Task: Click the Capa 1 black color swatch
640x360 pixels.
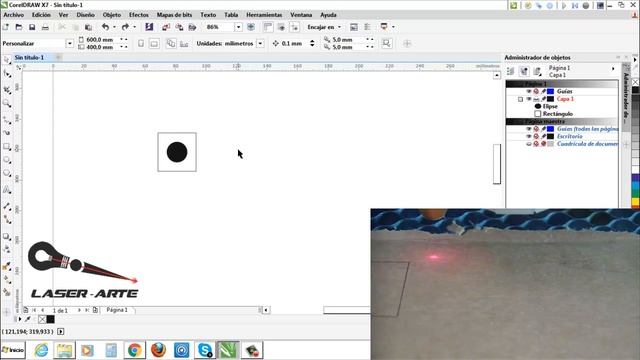Action: [x=551, y=99]
